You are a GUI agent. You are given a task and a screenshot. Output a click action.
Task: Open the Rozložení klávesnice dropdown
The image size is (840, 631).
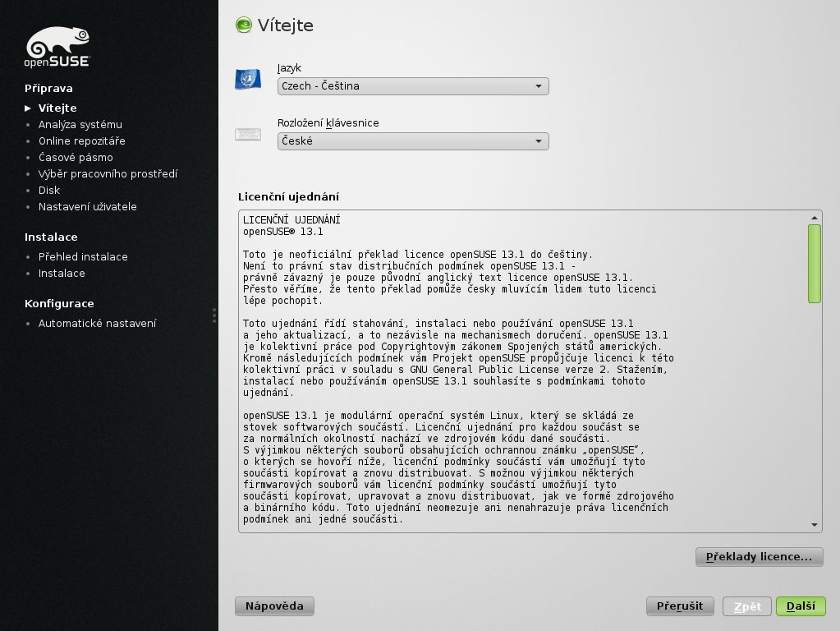coord(413,141)
